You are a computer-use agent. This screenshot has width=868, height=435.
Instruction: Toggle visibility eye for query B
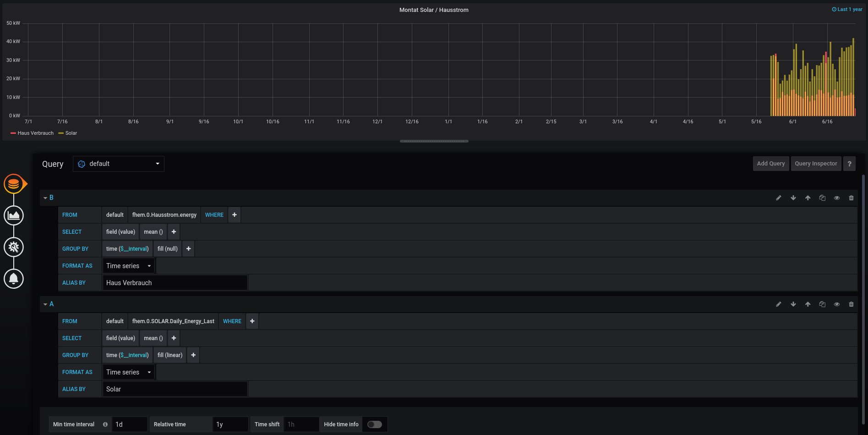click(x=836, y=198)
